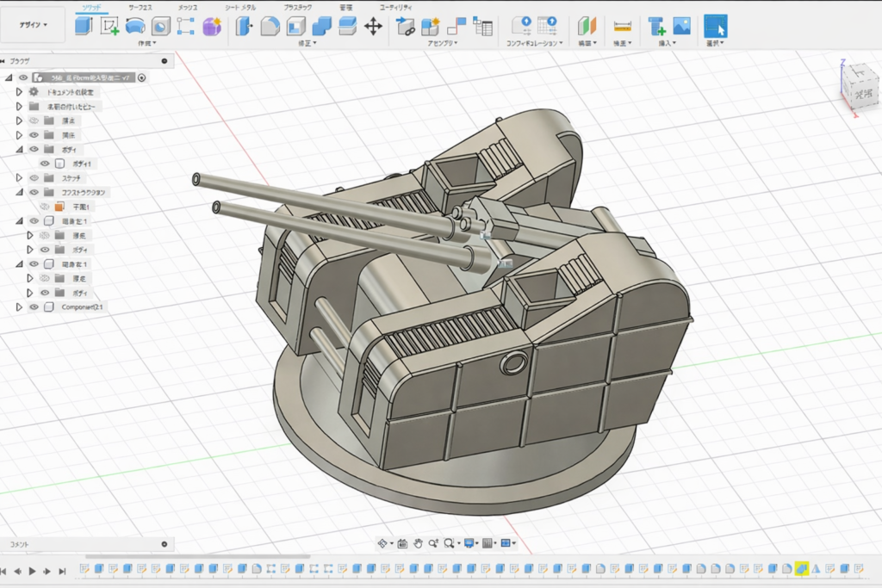Click the Select tool icon on the toolbar
Screen dimensions: 882x588
[716, 26]
